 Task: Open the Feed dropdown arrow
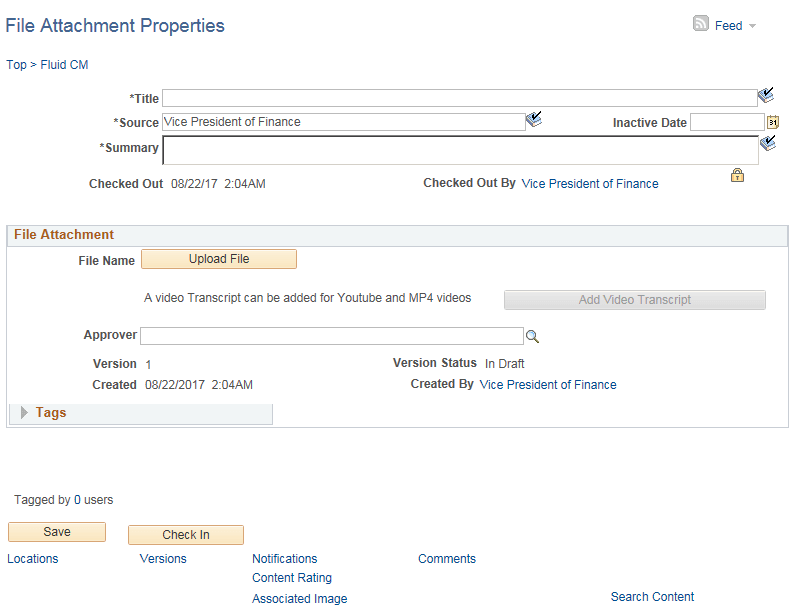pyautogui.click(x=751, y=25)
